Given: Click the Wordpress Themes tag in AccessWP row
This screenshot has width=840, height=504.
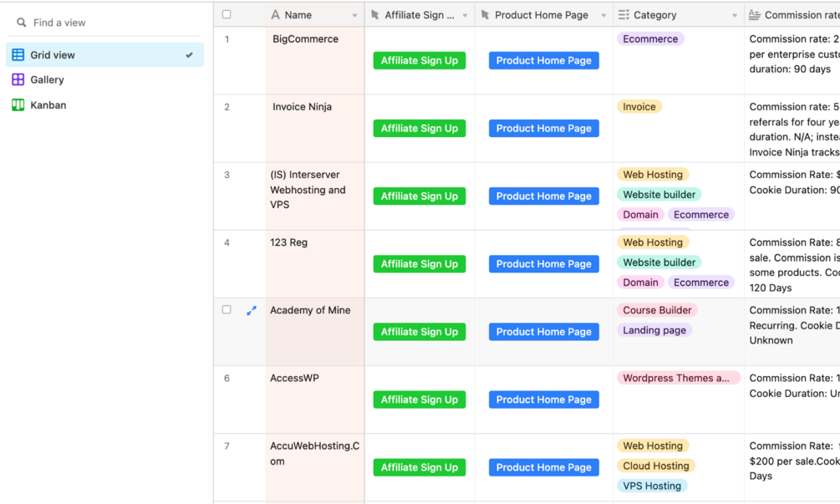Looking at the screenshot, I should [678, 378].
